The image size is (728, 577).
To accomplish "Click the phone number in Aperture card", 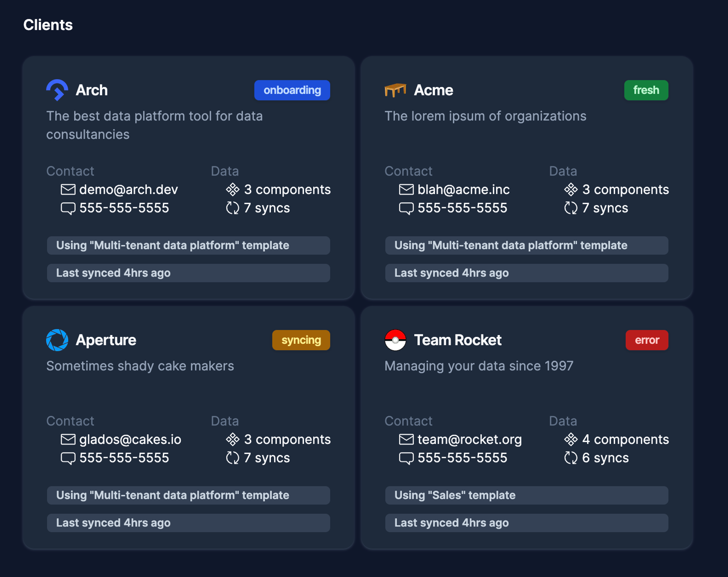I will (124, 458).
